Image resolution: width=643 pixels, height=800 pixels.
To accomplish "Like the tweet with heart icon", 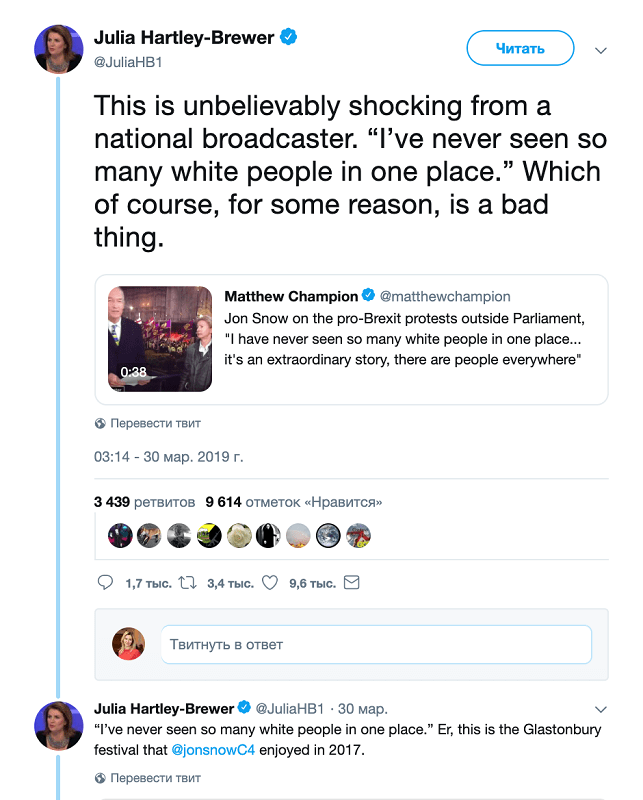I will click(x=269, y=582).
